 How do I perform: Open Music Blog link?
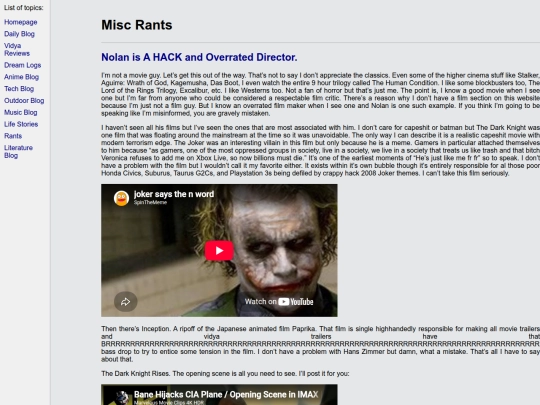tap(21, 112)
